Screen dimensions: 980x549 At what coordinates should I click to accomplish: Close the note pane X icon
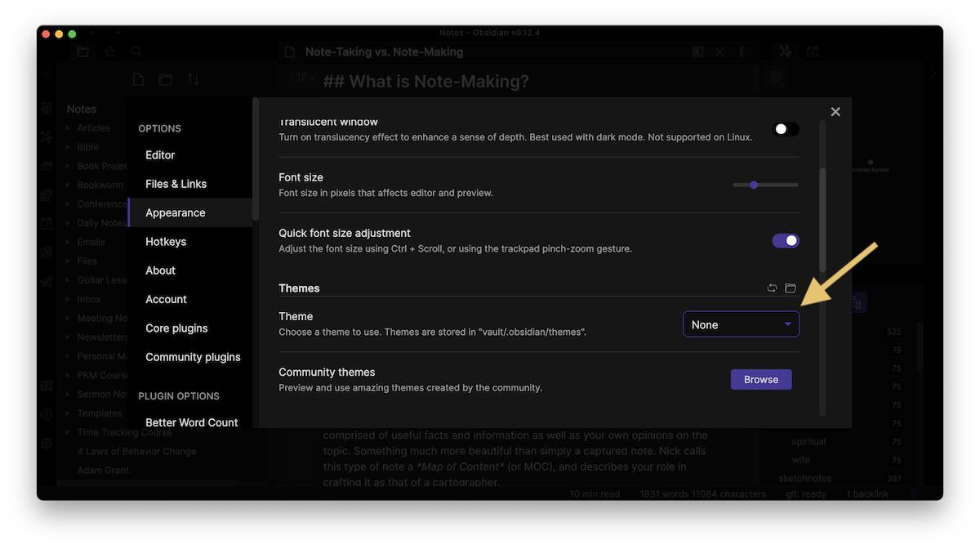719,51
